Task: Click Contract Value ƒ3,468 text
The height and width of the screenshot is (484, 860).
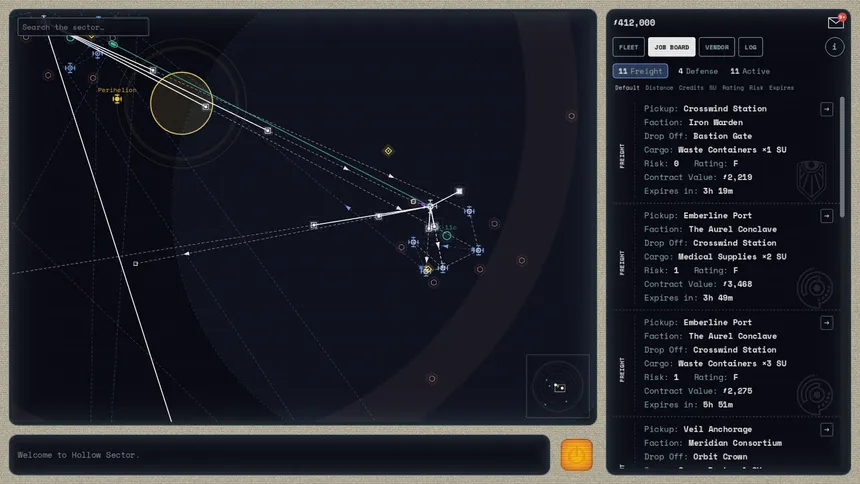Action: (698, 284)
